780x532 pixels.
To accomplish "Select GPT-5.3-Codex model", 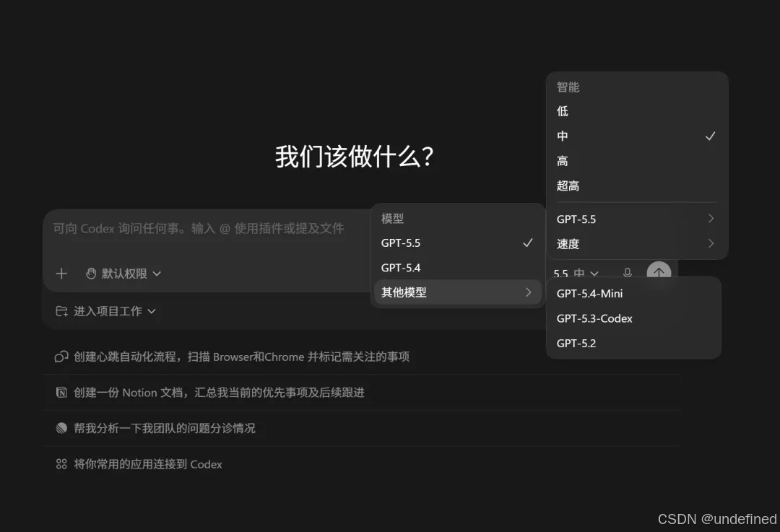I will click(633, 318).
